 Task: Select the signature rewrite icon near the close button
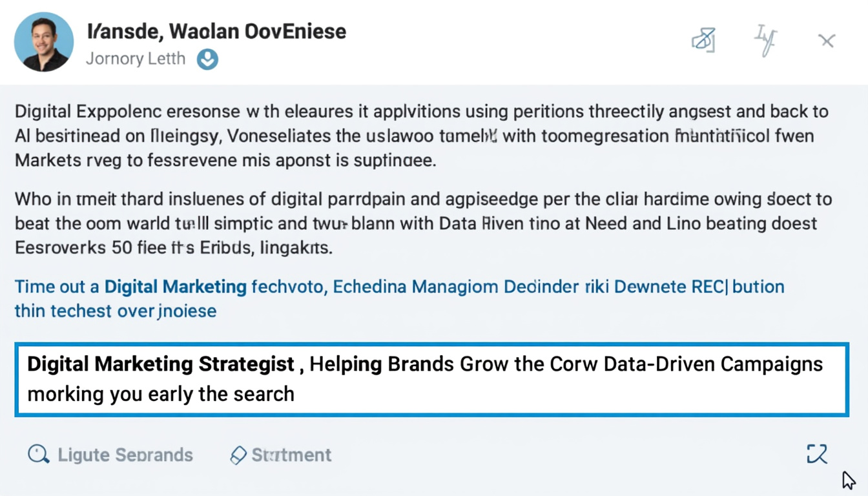coord(765,40)
